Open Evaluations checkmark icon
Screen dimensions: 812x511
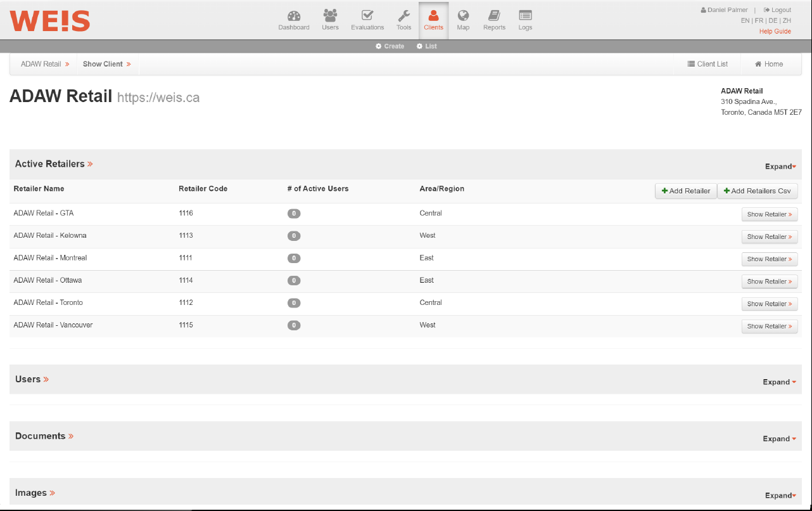point(367,16)
